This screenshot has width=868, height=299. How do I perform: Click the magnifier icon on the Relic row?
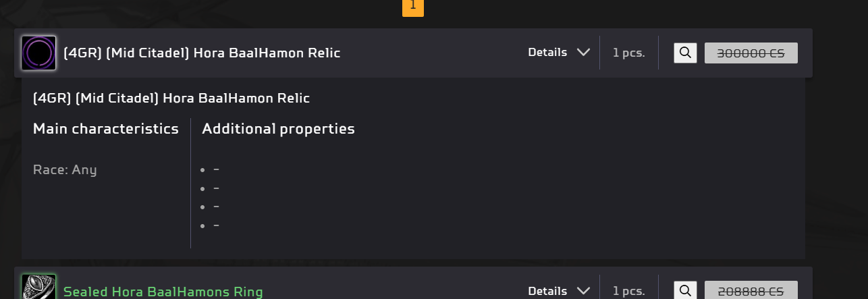[685, 53]
